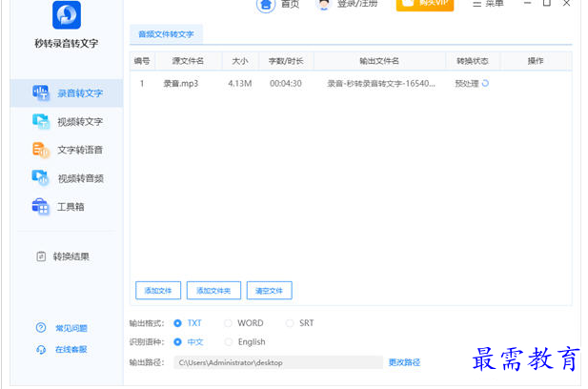588x389 pixels.
Task: Open the 视频转音频 sidebar icon
Action: click(40, 177)
